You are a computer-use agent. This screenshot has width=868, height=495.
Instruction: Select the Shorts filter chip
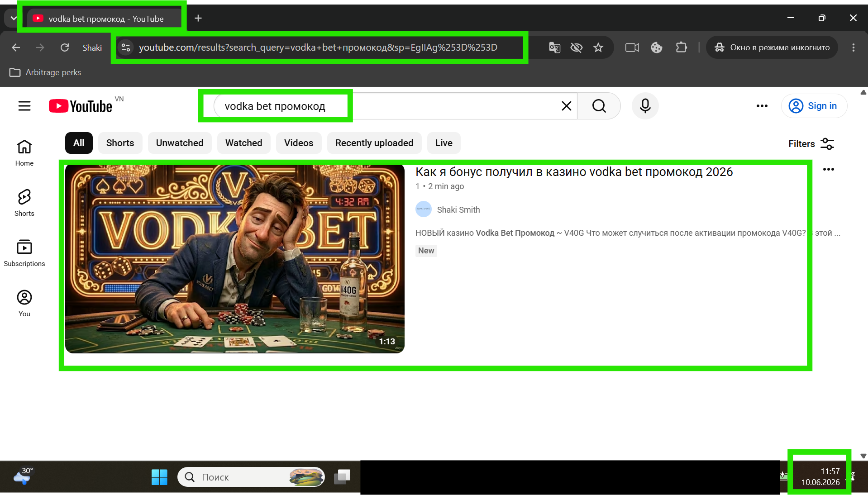tap(120, 143)
